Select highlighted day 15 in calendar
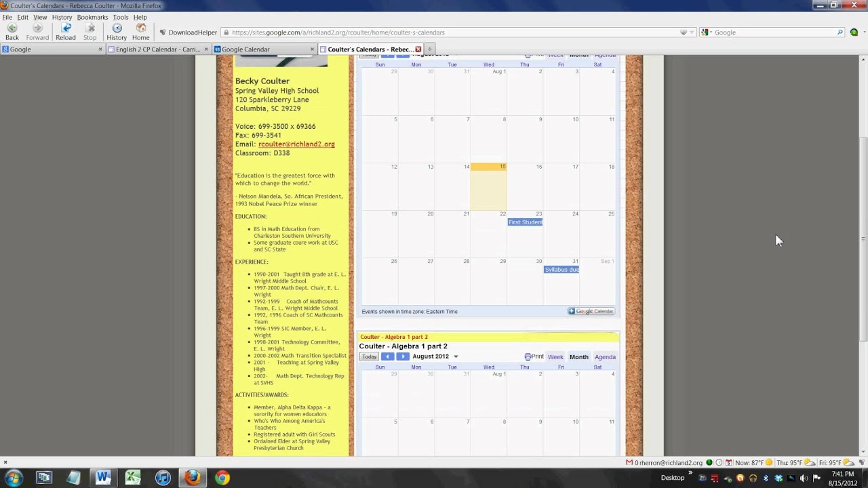Screen dimensions: 868x488 (488, 186)
